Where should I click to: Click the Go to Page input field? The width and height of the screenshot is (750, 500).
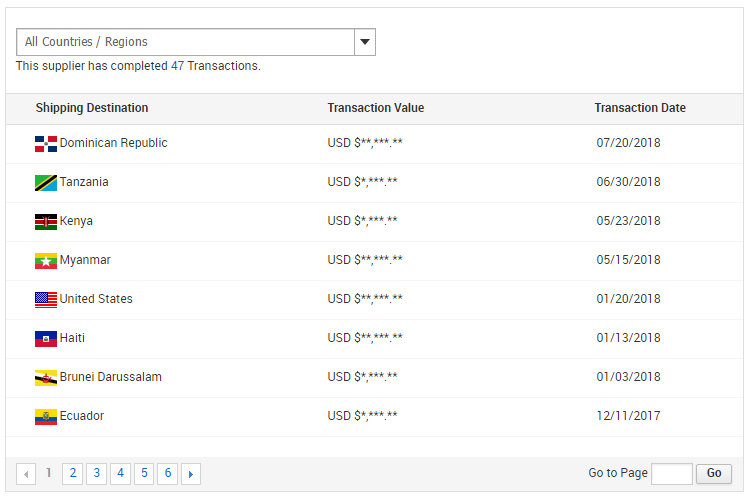pos(671,474)
